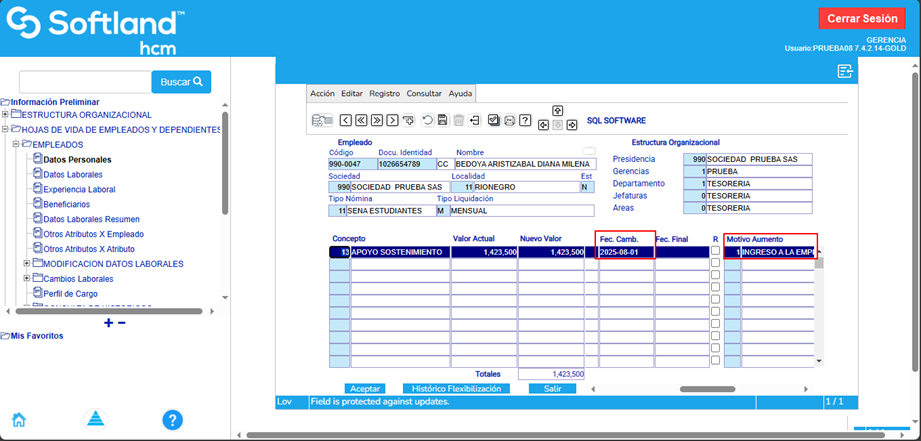This screenshot has height=441, width=921.
Task: Click the save (floppy disk) toolbar icon
Action: click(x=443, y=120)
